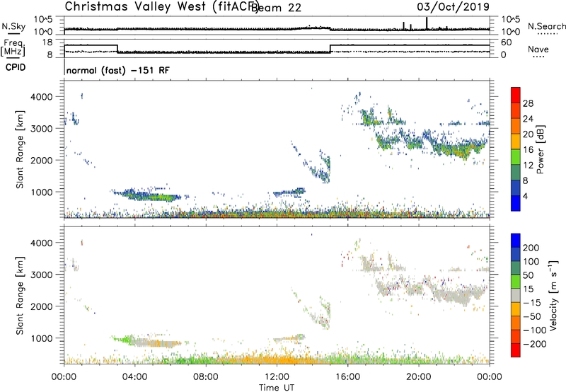
Task: Click the 12:00 time axis label
Action: (277, 377)
